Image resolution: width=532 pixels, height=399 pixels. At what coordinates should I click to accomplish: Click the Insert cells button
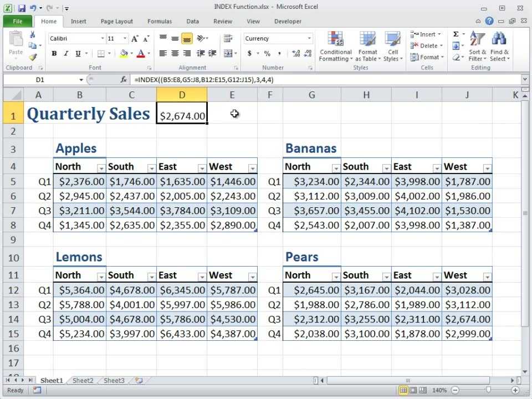click(426, 34)
